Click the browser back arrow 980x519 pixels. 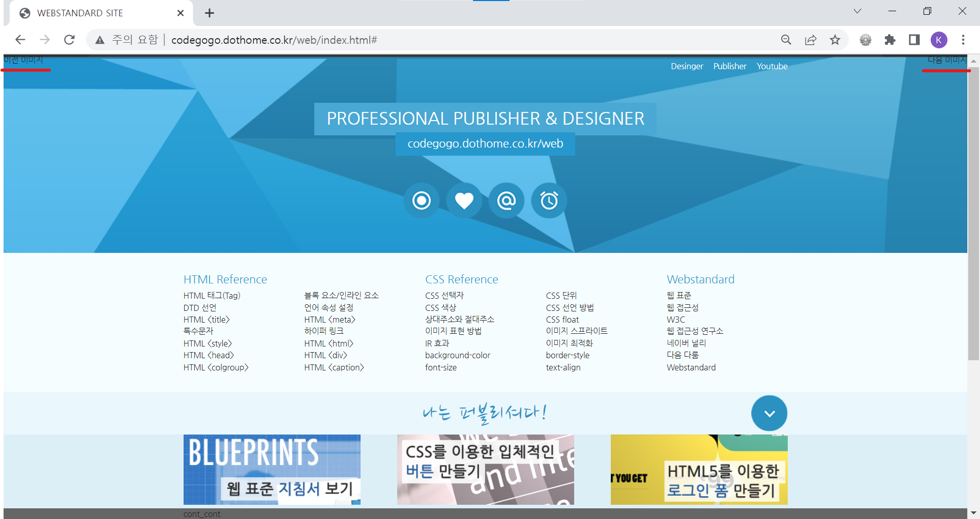coord(20,40)
